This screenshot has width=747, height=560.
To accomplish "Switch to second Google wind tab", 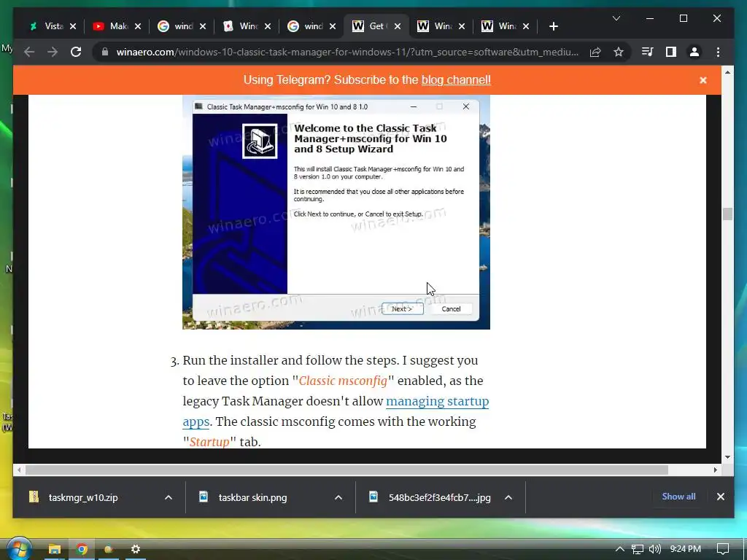I will tap(312, 26).
